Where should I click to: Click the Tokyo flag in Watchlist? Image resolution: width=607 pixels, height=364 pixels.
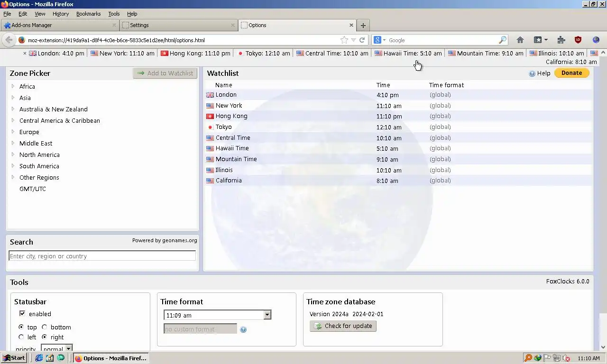click(x=210, y=127)
